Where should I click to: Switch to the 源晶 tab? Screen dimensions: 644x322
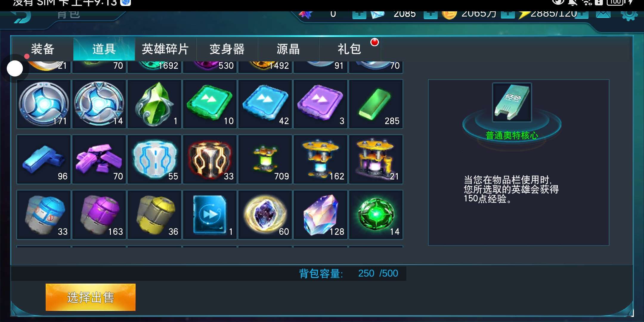[288, 49]
